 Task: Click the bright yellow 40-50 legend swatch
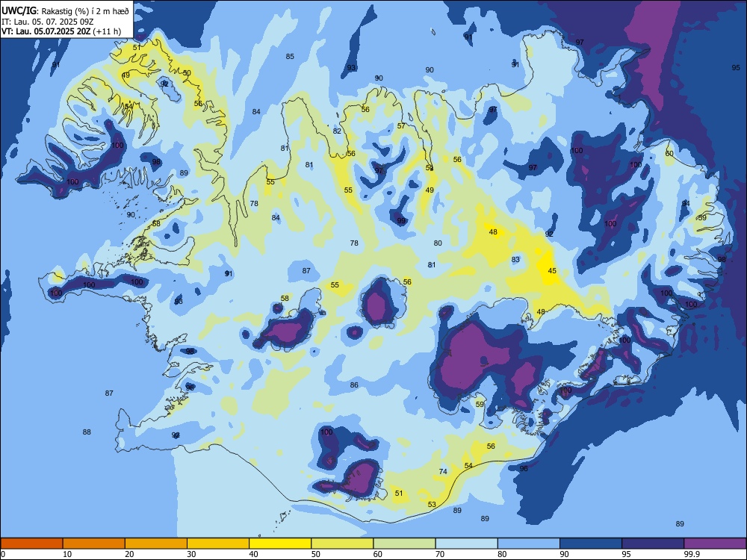[x=280, y=544]
